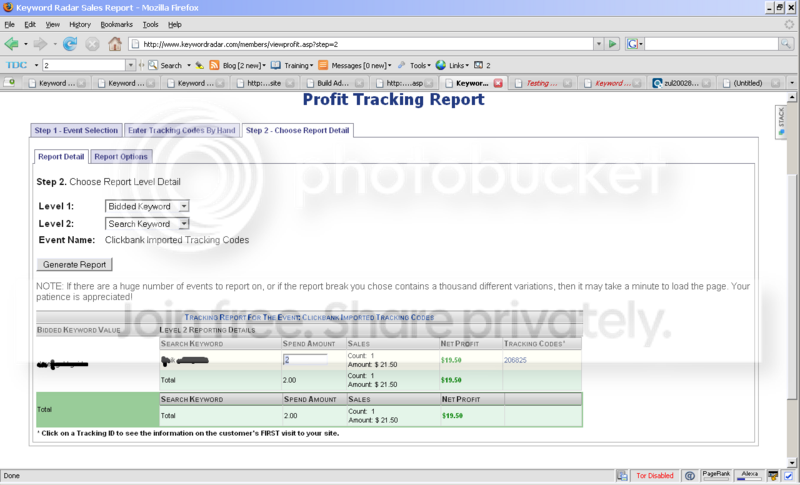The width and height of the screenshot is (800, 485).
Task: Switch to the zul20028... browser tab
Action: tap(682, 83)
